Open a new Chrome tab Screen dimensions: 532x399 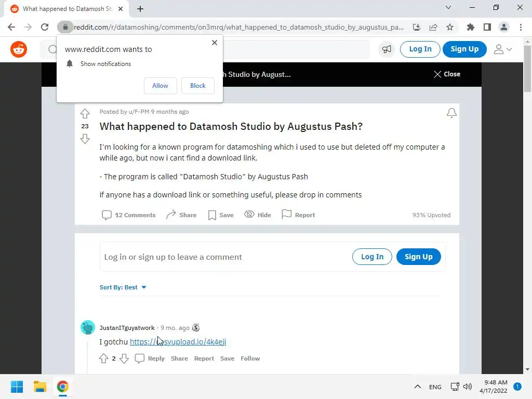140,9
